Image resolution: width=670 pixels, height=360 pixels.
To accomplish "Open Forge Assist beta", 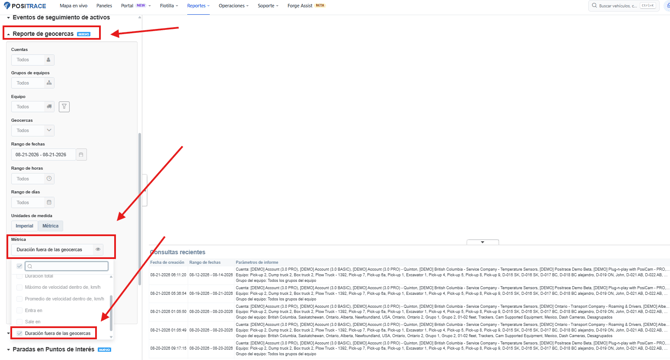I will coord(306,6).
